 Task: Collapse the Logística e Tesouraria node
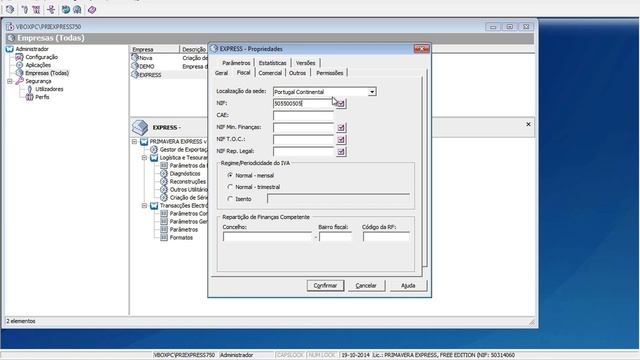144,158
